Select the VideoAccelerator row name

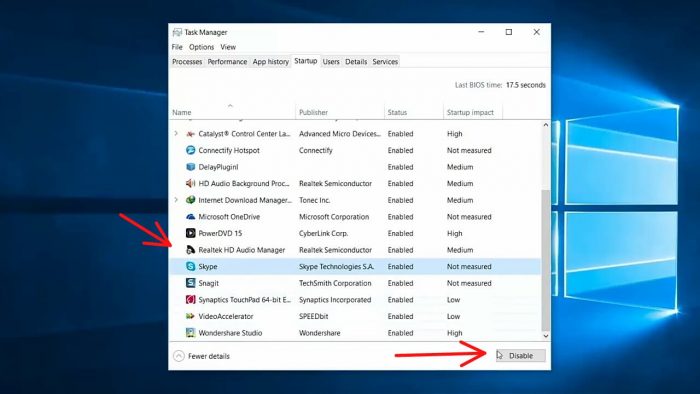[226, 316]
